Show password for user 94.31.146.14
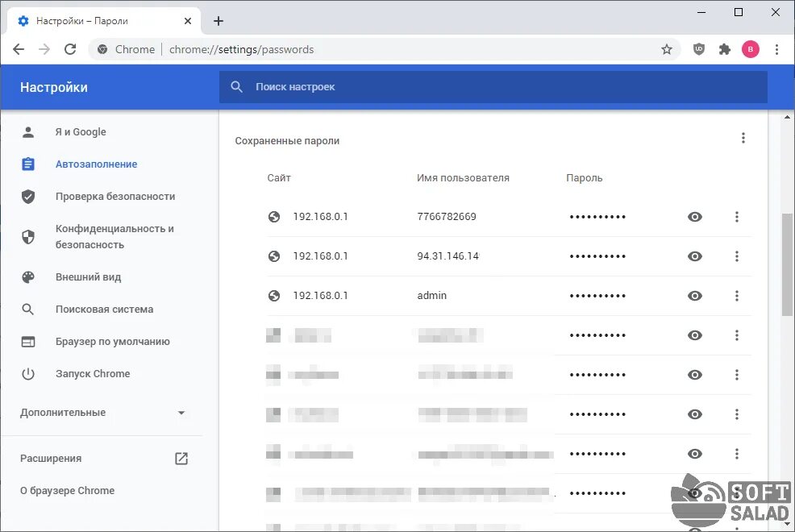The width and height of the screenshot is (795, 532). (694, 256)
